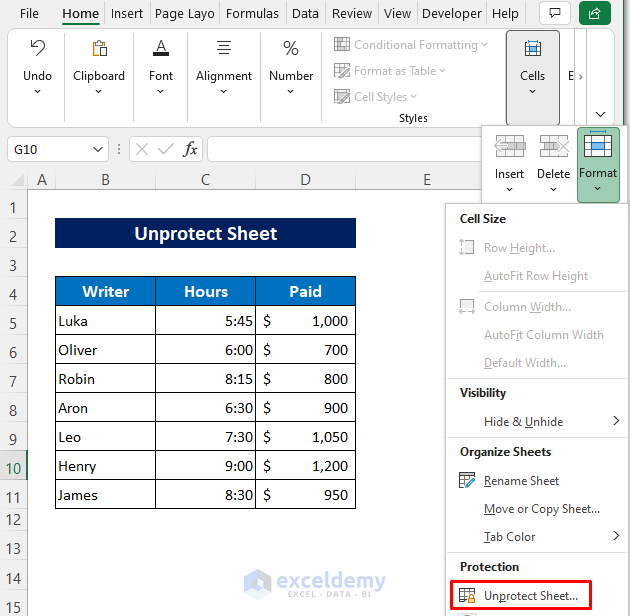Click the Writer header cell

coord(105,291)
